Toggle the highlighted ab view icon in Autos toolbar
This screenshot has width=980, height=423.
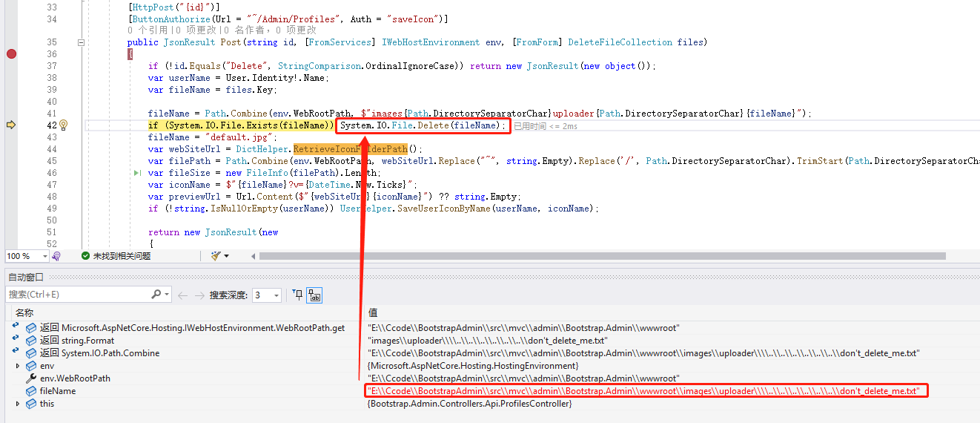(314, 295)
